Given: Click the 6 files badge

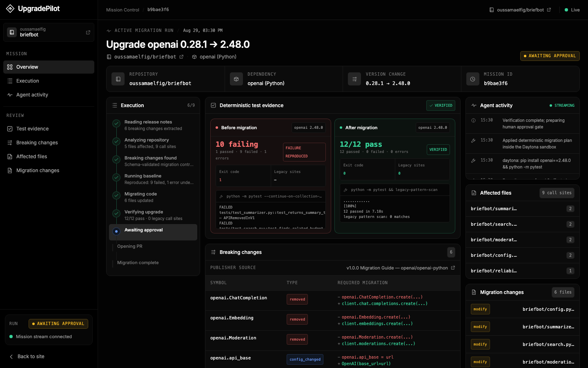Looking at the screenshot, I should [563, 292].
